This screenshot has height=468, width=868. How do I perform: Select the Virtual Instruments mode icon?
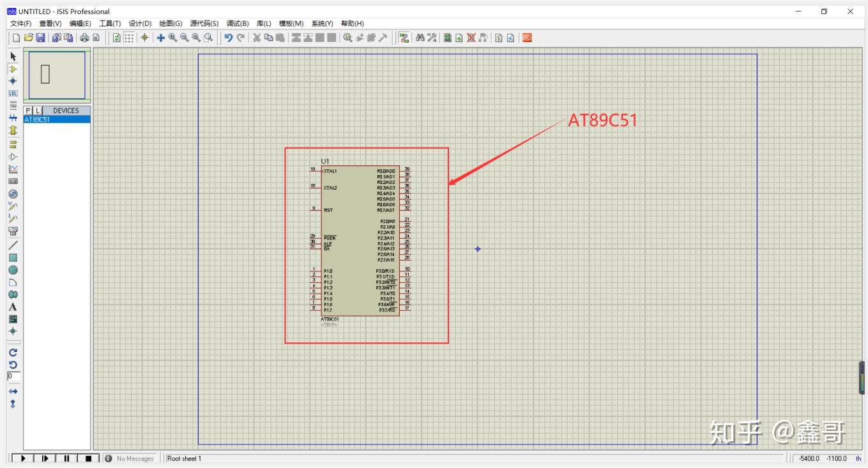tap(13, 231)
